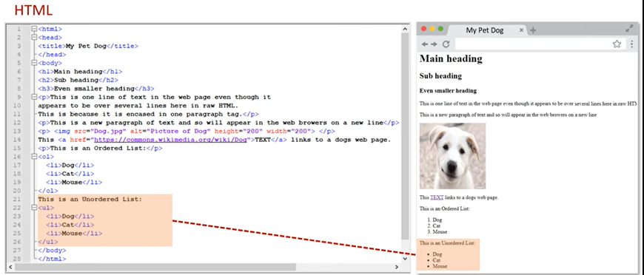Screen dimensions: 644x275
Task: Click the editor horizontal scroll left arrow
Action: [x=11, y=267]
